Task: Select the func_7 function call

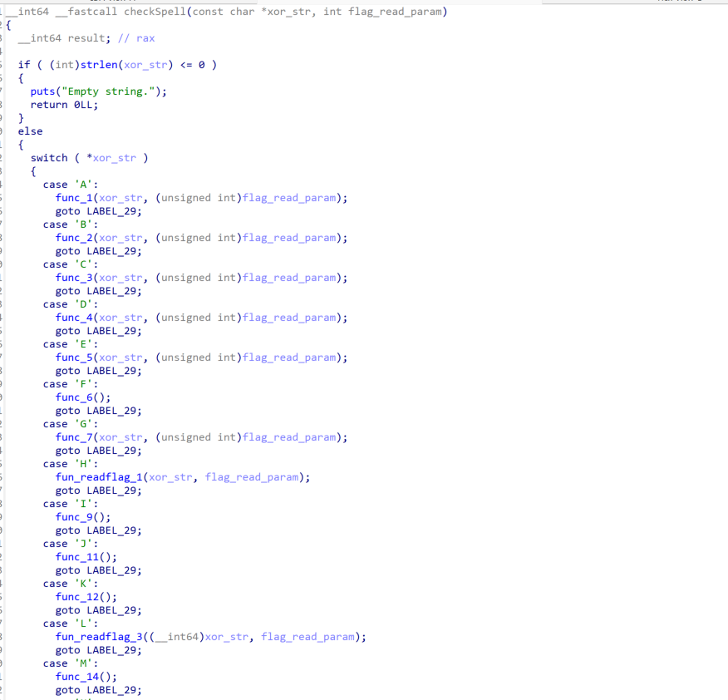Action: pyautogui.click(x=75, y=437)
